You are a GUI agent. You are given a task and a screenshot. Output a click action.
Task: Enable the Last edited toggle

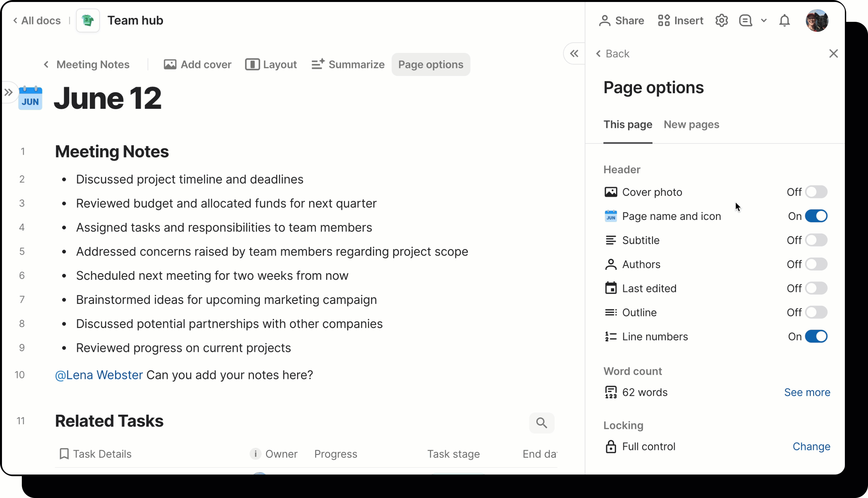[x=816, y=288]
